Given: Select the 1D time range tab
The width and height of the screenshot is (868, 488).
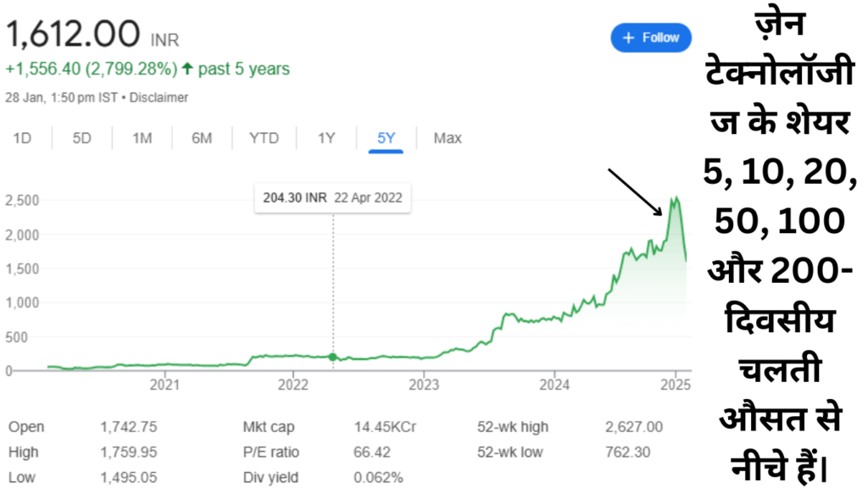Looking at the screenshot, I should point(22,137).
